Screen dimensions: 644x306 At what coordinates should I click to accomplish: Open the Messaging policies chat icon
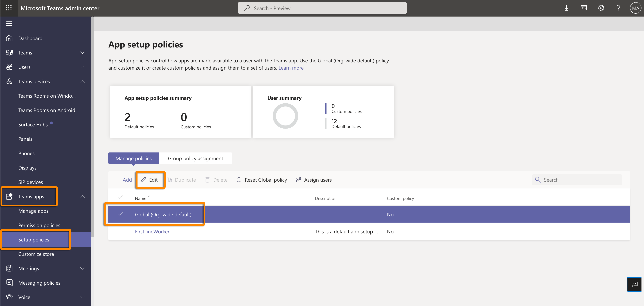pos(9,282)
